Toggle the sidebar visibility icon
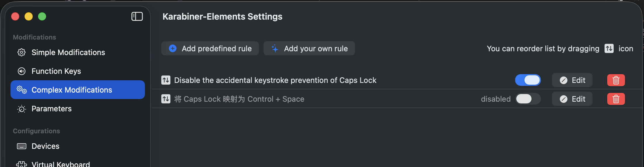Viewport: 644px width, 167px height. pyautogui.click(x=137, y=16)
